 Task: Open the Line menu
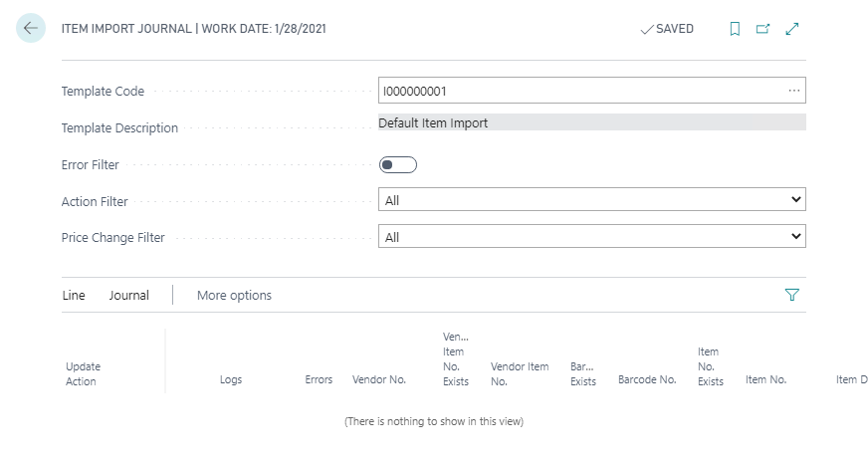pyautogui.click(x=74, y=295)
